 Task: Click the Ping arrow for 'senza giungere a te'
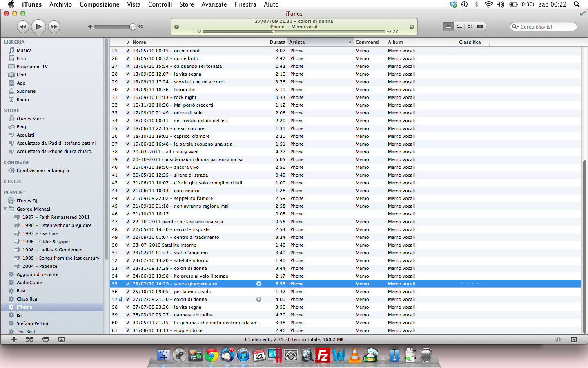point(259,284)
